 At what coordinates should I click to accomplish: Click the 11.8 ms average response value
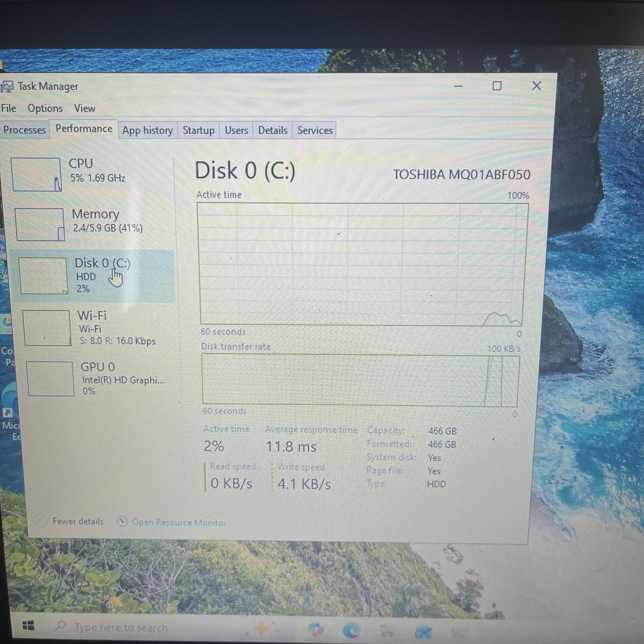pos(291,447)
